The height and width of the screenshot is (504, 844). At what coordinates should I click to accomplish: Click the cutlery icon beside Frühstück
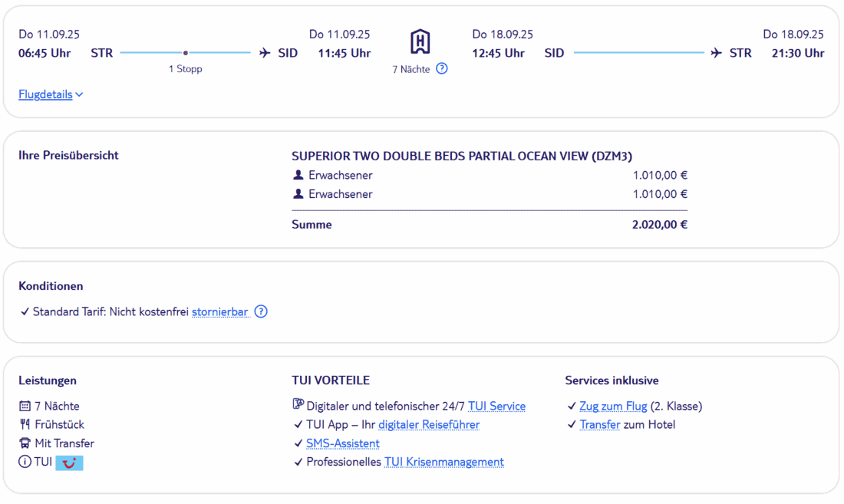click(x=25, y=425)
